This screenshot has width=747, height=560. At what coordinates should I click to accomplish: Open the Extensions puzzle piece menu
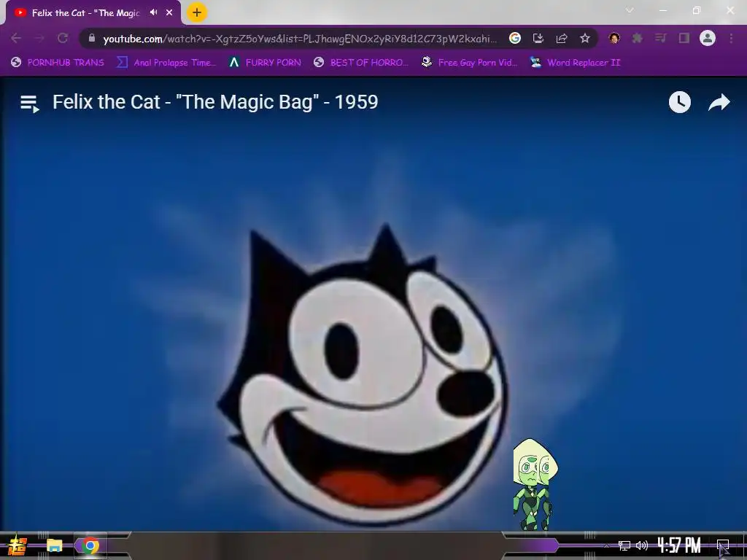[638, 38]
